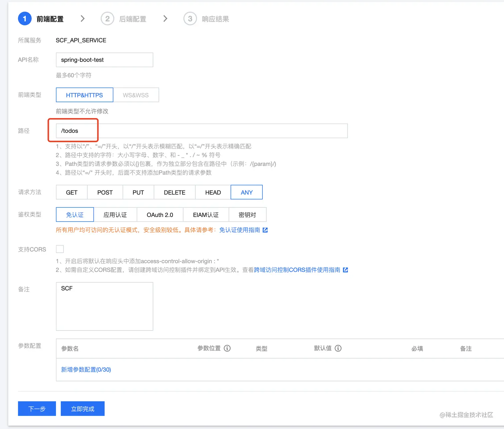Click external link icon after CORS插件使用指南
The height and width of the screenshot is (429, 504).
345,270
